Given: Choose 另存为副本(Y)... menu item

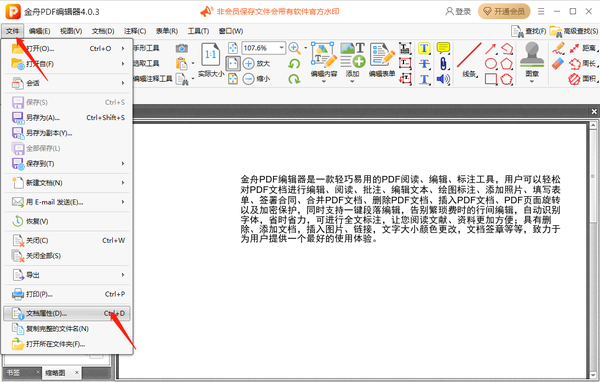Looking at the screenshot, I should point(67,133).
